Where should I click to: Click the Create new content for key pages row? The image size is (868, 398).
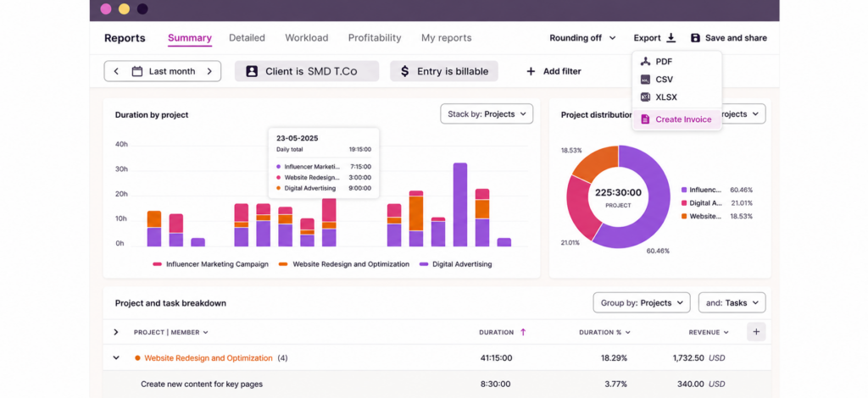click(x=437, y=384)
